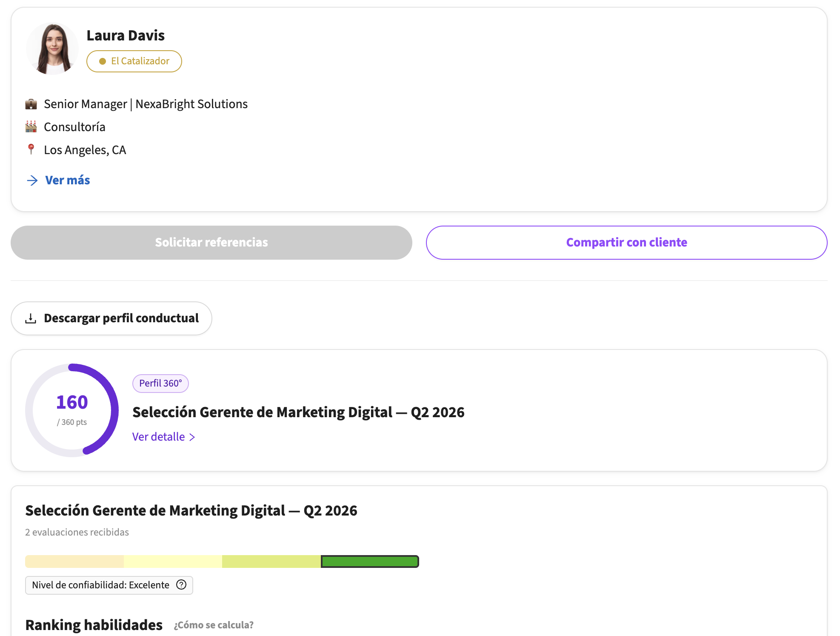Click the briefcase icon beside Senior Manager
The image size is (840, 636).
pyautogui.click(x=31, y=104)
